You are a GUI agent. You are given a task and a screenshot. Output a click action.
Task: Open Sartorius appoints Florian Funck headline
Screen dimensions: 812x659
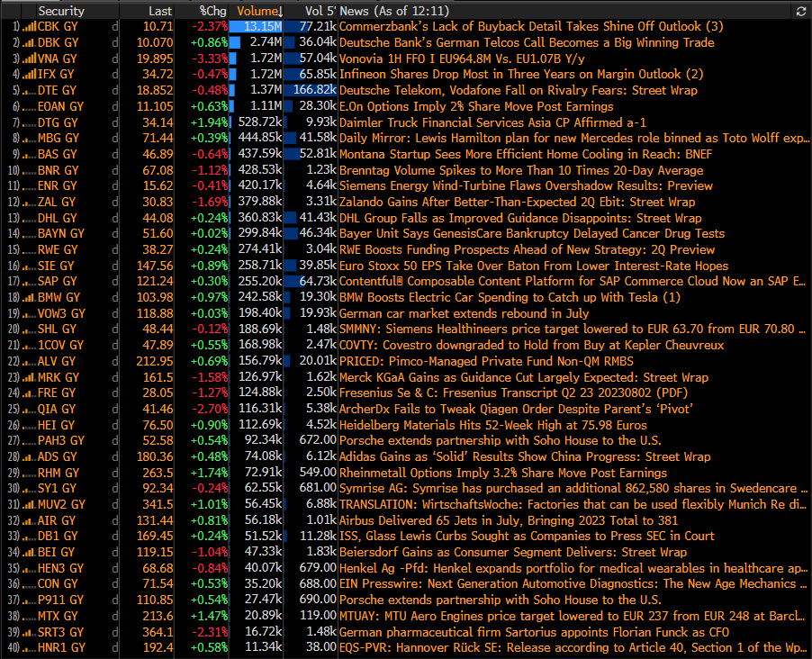534,632
